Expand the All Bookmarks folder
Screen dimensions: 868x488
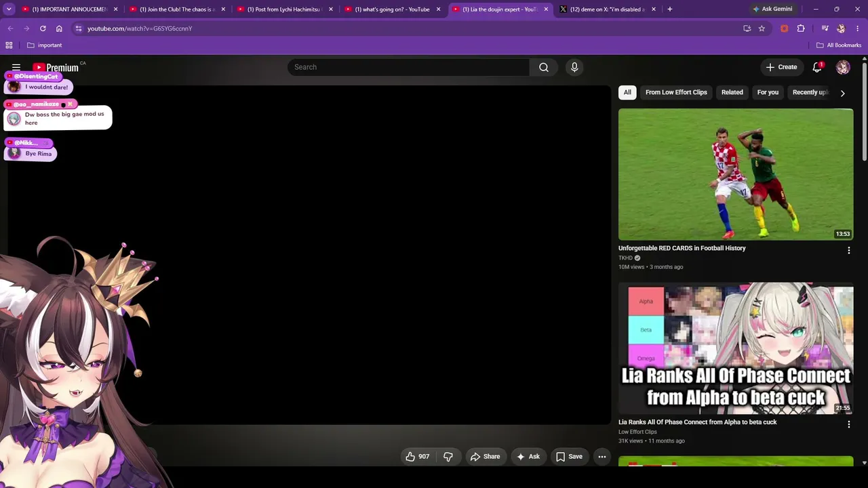(839, 45)
